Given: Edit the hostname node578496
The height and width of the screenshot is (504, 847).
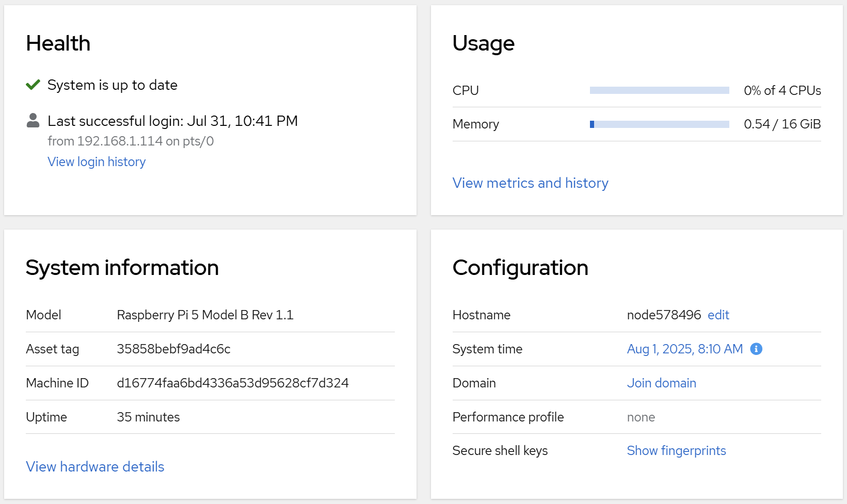Looking at the screenshot, I should coord(718,315).
